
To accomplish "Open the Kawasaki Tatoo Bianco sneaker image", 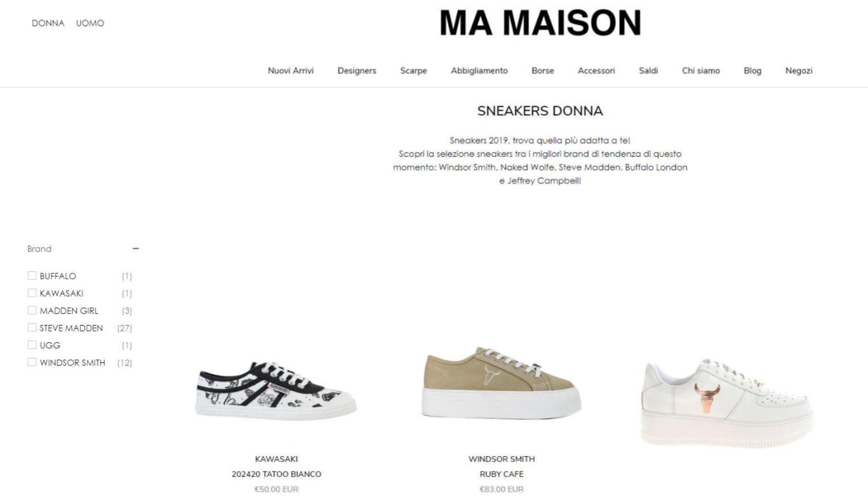I will [276, 391].
